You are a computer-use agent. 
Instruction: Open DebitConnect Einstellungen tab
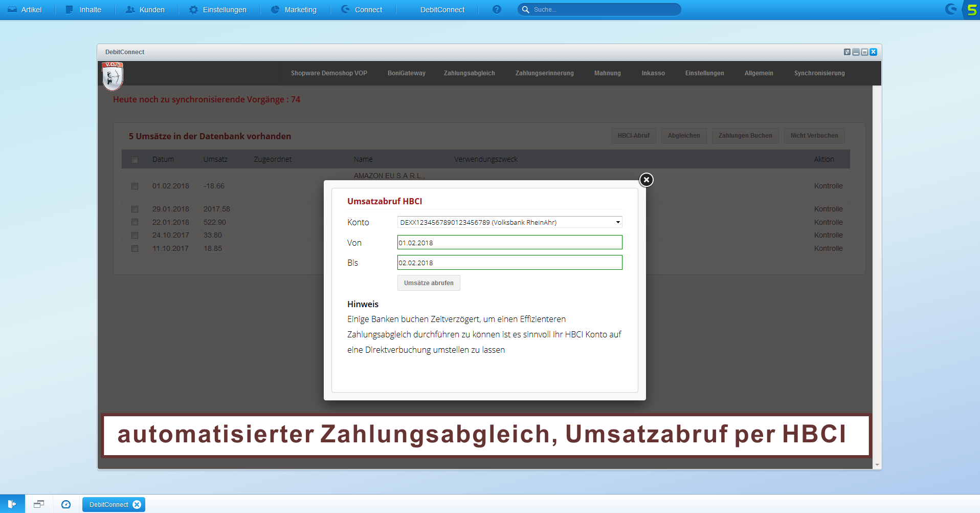(705, 73)
